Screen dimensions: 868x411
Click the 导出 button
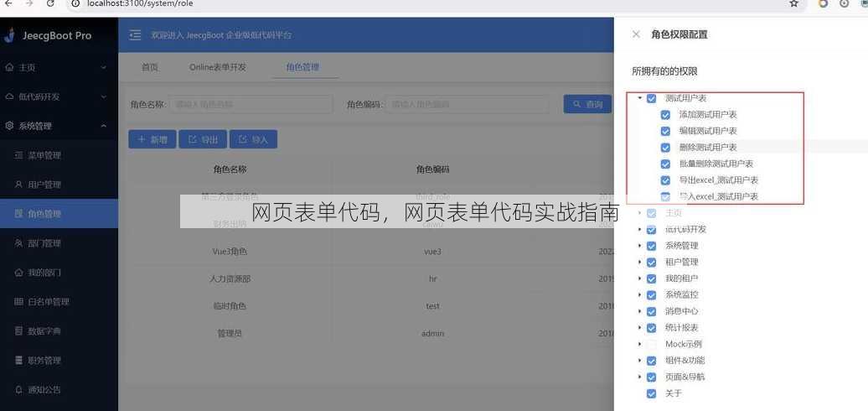point(203,139)
